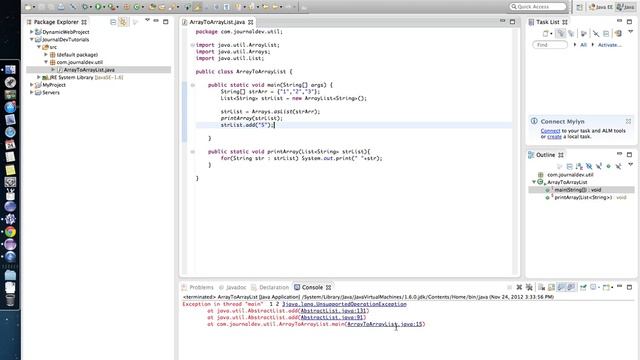Click the Find field in Task List
The height and width of the screenshot is (360, 640).
click(x=550, y=45)
